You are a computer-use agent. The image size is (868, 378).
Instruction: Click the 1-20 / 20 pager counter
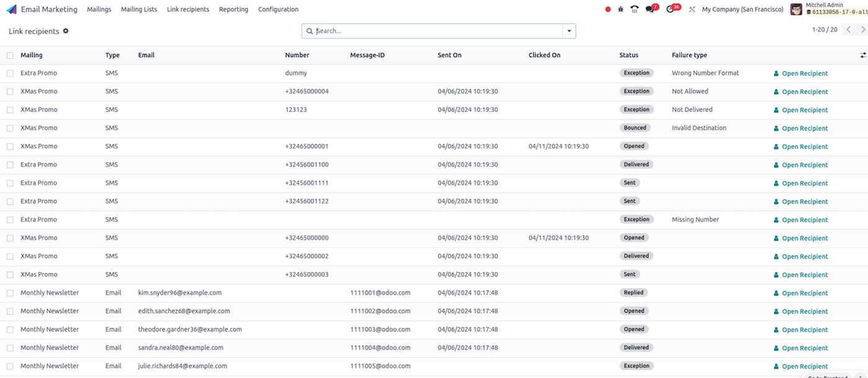click(x=825, y=30)
